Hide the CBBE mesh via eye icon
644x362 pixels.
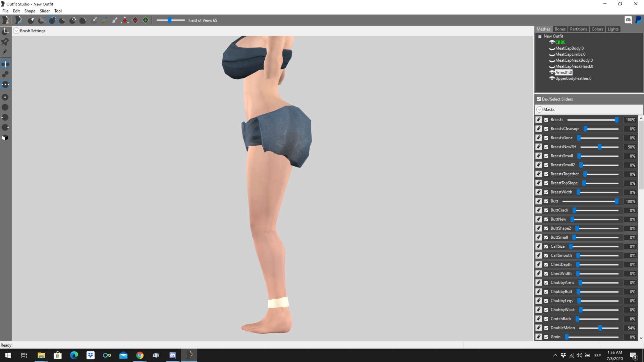point(552,42)
